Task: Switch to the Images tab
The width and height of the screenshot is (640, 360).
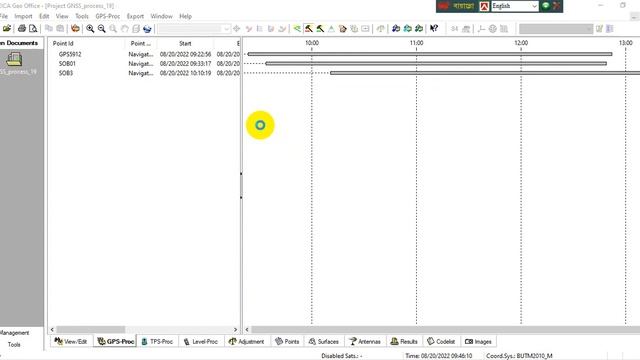Action: click(478, 341)
